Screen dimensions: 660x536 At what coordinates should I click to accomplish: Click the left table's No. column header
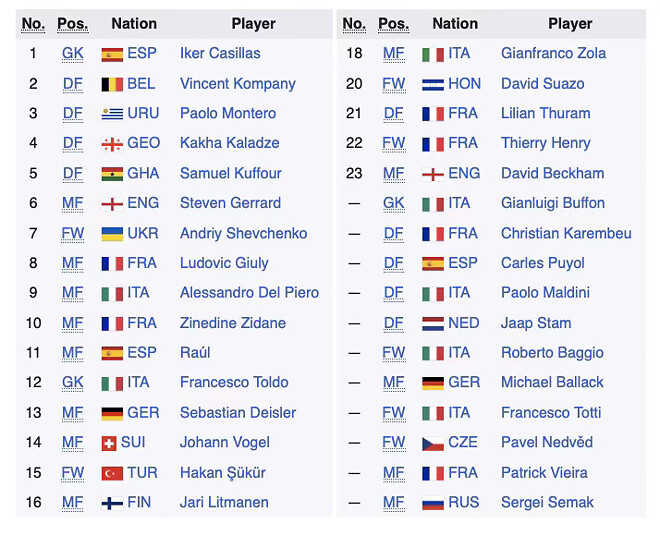(33, 23)
